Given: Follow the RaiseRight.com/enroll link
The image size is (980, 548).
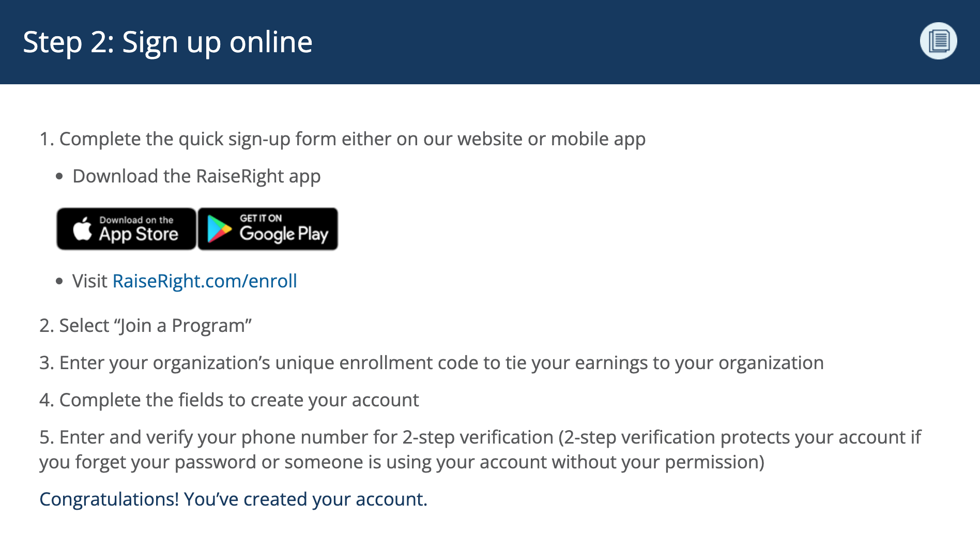Looking at the screenshot, I should 205,281.
